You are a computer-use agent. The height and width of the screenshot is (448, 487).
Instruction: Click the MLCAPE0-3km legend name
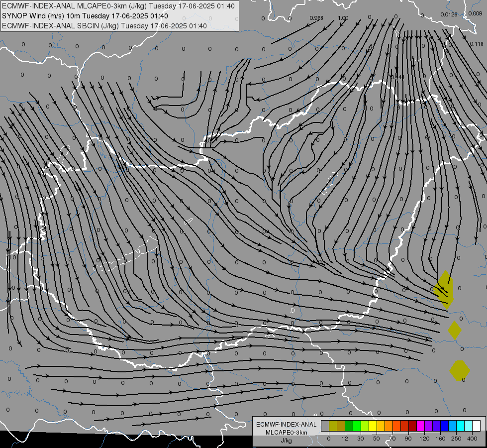[x=287, y=433]
